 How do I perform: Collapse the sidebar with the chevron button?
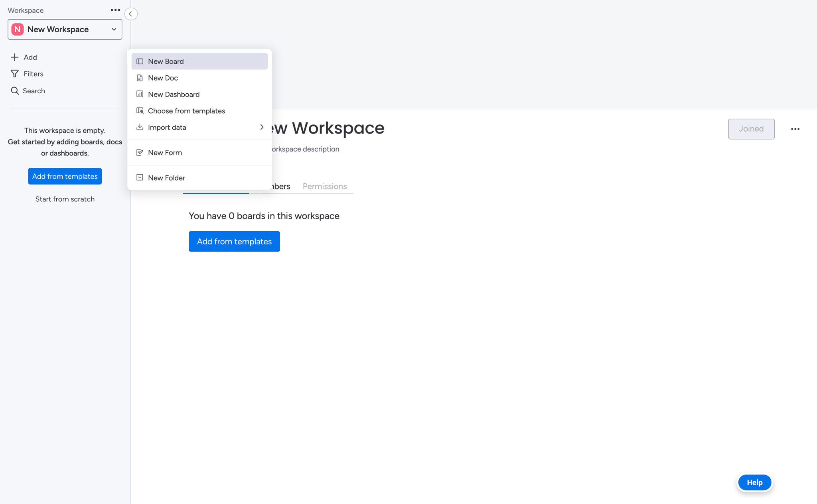click(130, 14)
